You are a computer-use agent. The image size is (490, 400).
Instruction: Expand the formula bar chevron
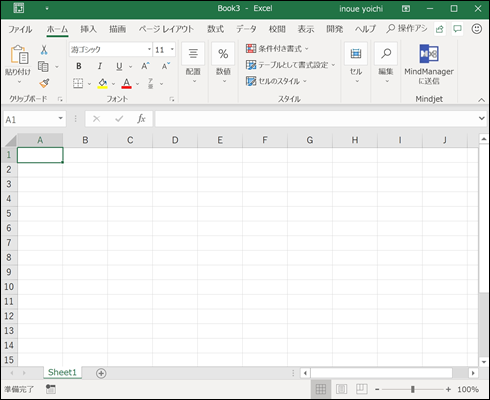(x=481, y=118)
